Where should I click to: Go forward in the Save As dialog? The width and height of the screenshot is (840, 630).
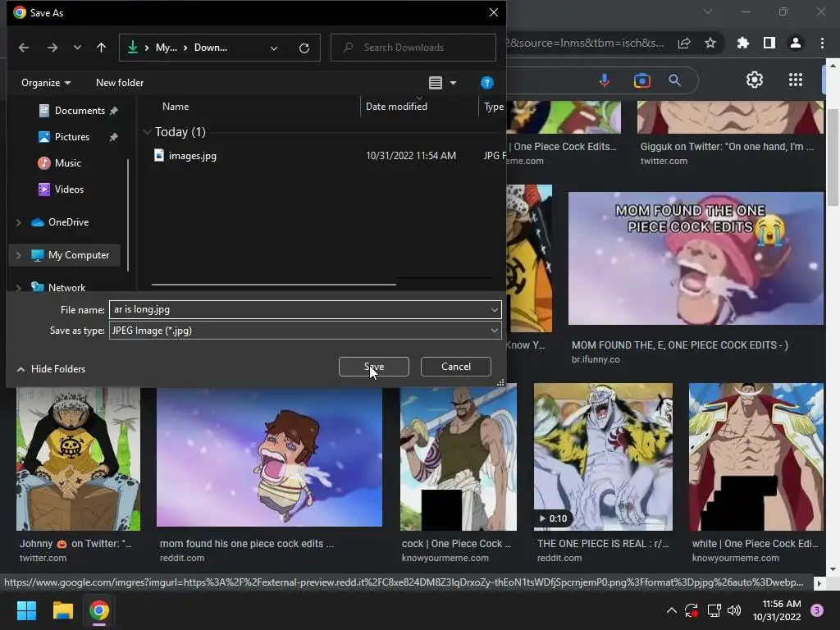coord(52,48)
